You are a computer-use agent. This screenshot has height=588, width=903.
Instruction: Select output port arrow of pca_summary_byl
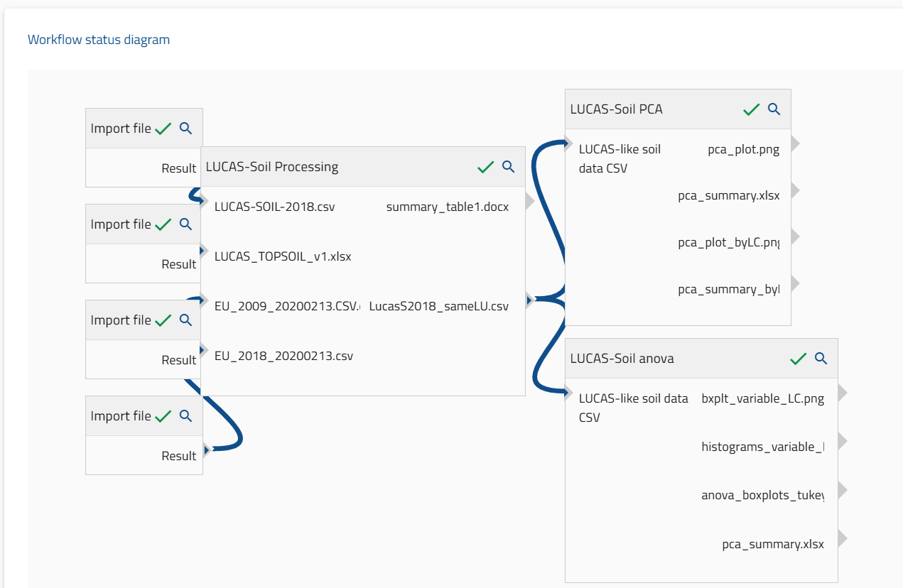click(795, 283)
